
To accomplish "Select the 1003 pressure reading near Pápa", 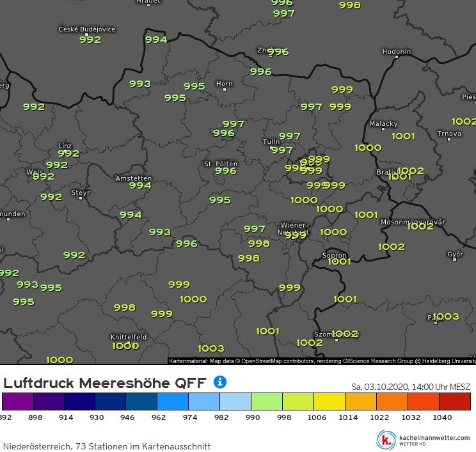I will coord(446,316).
